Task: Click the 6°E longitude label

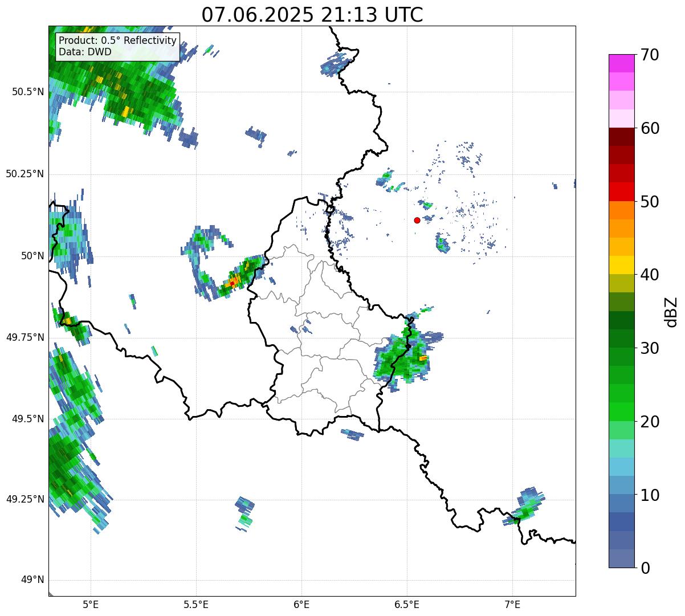Action: (x=301, y=604)
